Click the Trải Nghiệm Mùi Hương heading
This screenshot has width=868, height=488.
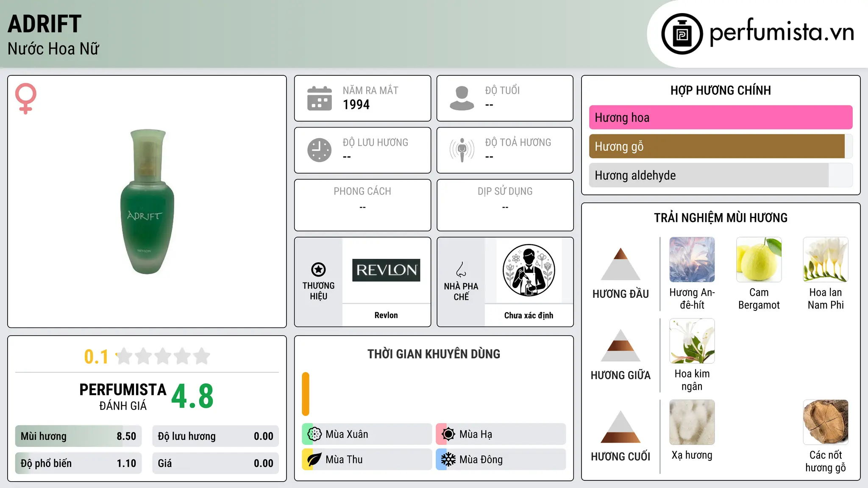point(721,218)
